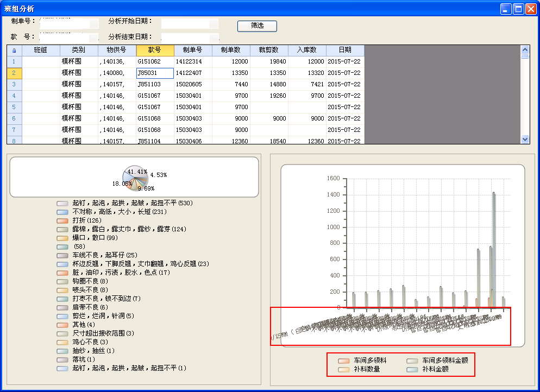Click legend text 剪烂,烂洞,针洞 (5)
This screenshot has height=392, width=540.
103,316
